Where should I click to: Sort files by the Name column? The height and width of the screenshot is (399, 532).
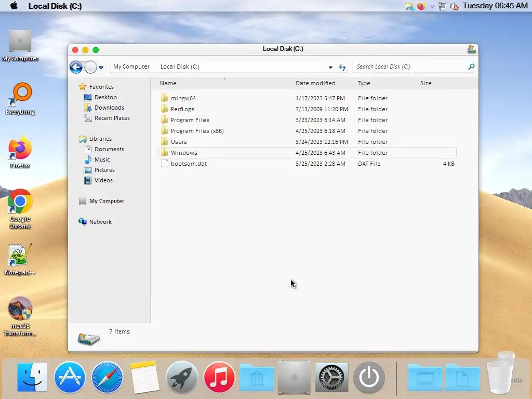pyautogui.click(x=168, y=83)
